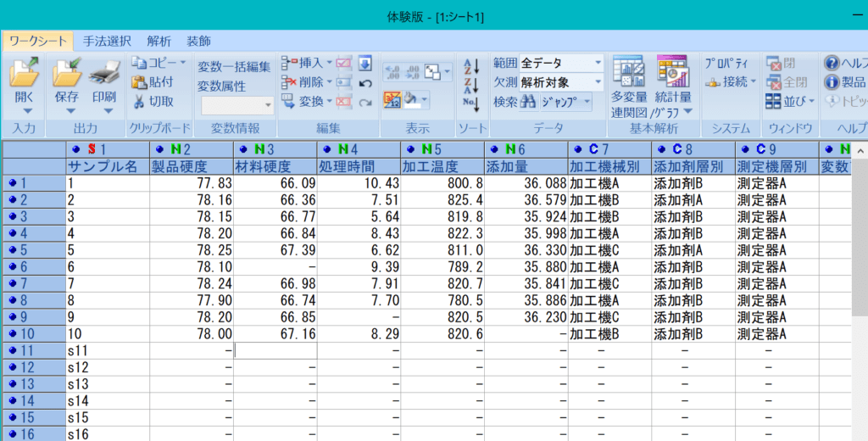Click the pink checked-row icon
The width and height of the screenshot is (868, 441).
click(x=343, y=63)
